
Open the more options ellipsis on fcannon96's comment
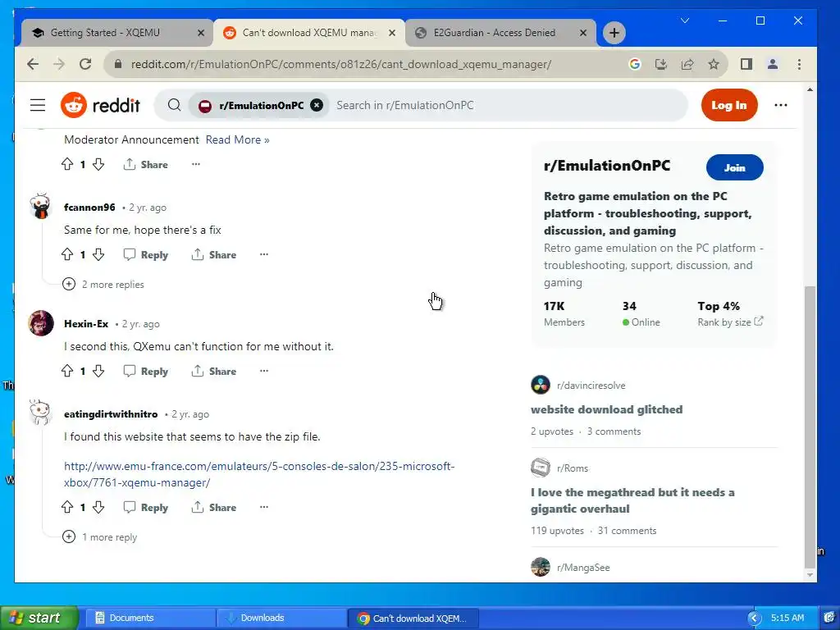(263, 254)
